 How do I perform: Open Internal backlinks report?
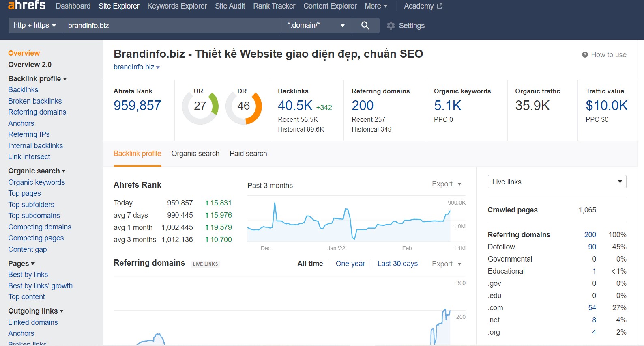(35, 146)
